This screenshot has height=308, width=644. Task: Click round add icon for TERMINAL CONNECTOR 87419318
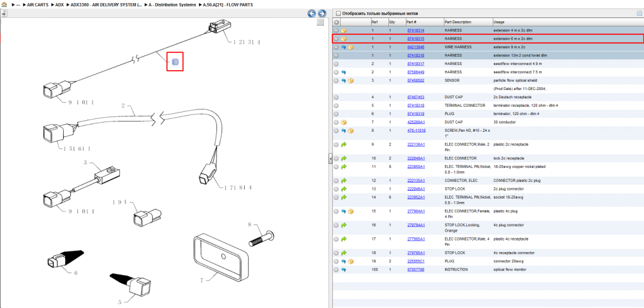tap(336, 105)
